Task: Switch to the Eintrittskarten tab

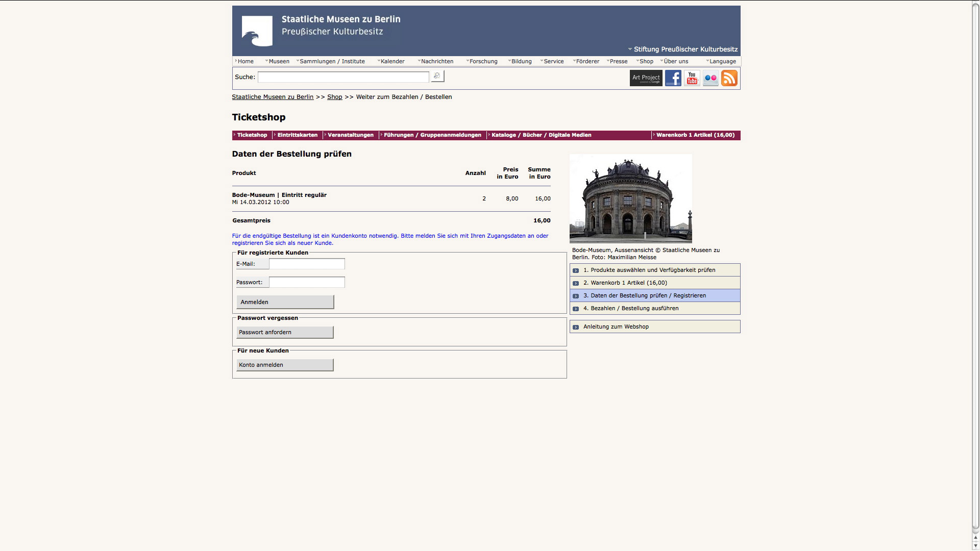Action: click(297, 135)
